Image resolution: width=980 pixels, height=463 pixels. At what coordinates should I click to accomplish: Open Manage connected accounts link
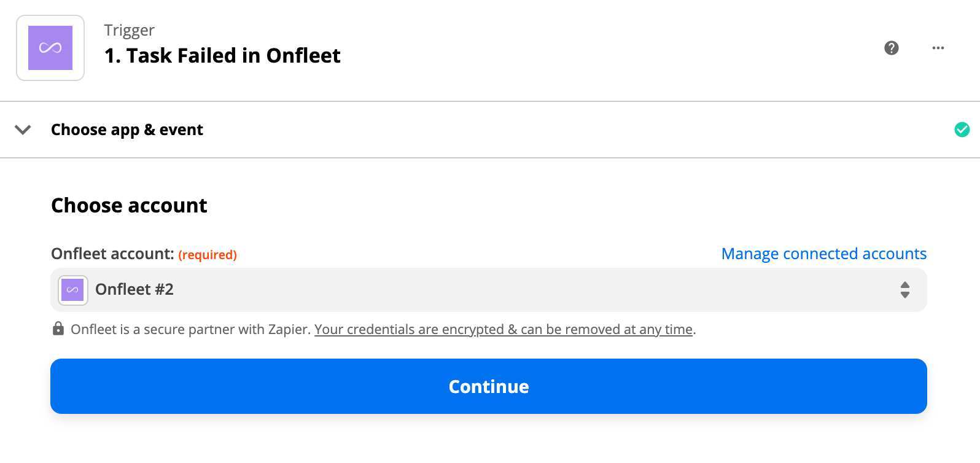823,254
